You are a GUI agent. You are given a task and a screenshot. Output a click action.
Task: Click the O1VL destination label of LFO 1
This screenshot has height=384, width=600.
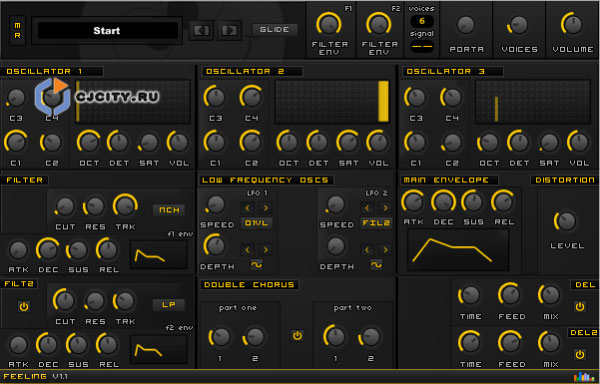[x=256, y=223]
